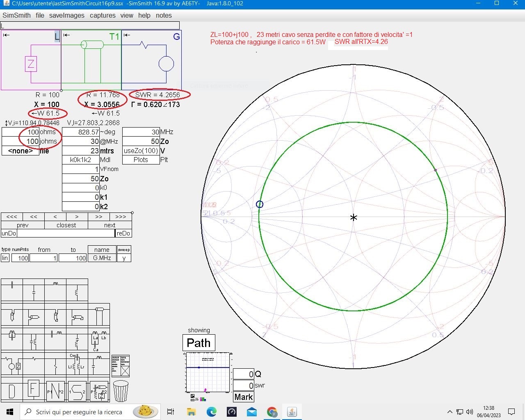This screenshot has height=420, width=525.
Task: Click the 'next' navigation button
Action: (x=110, y=225)
